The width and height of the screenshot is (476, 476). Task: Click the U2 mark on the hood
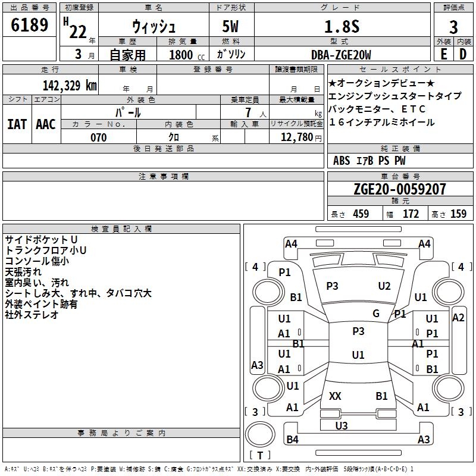point(384,286)
